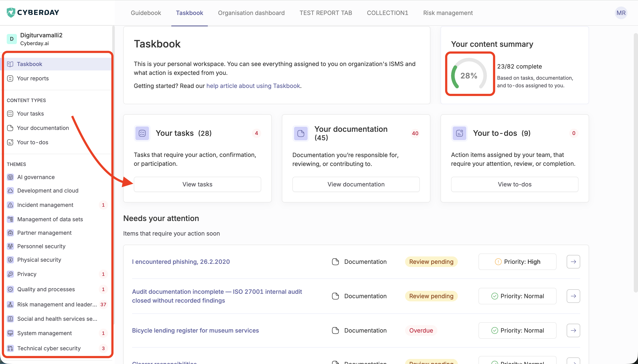Click the Your documentation card icon

coord(301,133)
